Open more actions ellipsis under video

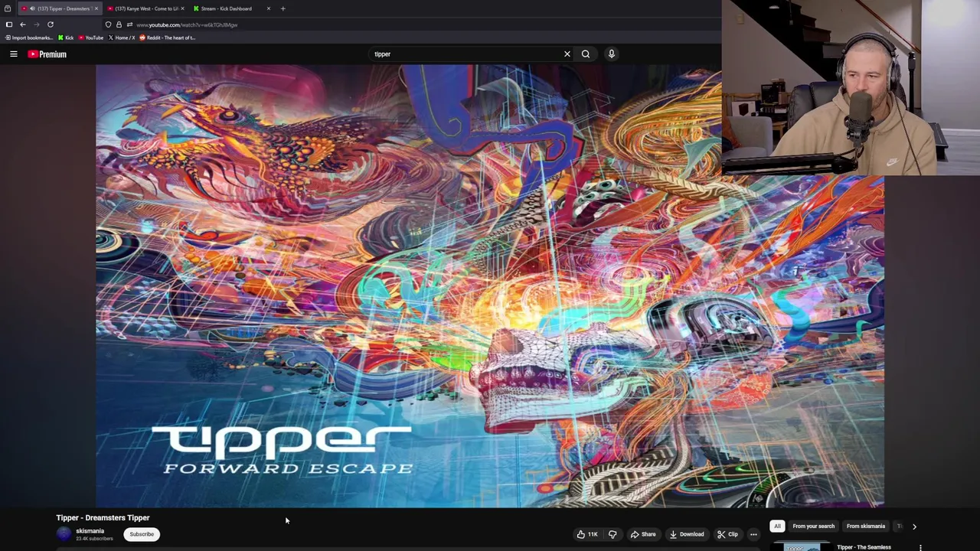[x=753, y=534]
